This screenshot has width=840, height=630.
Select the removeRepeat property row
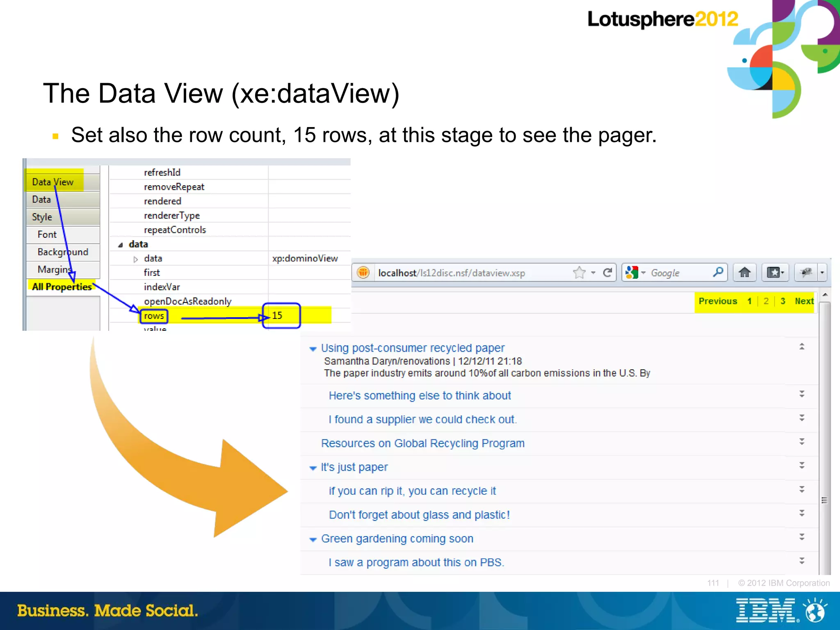(174, 187)
